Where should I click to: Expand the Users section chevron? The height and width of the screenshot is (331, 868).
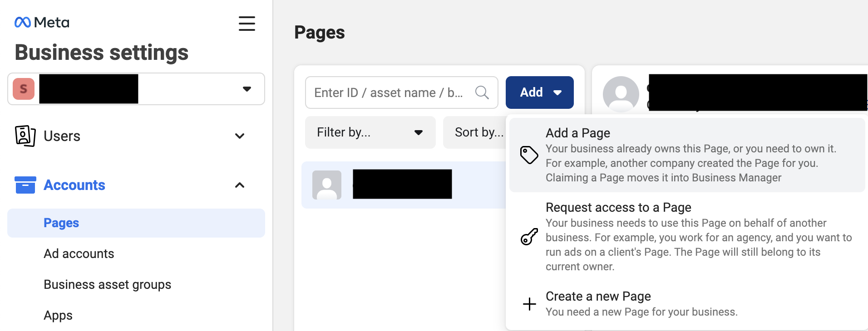coord(240,136)
